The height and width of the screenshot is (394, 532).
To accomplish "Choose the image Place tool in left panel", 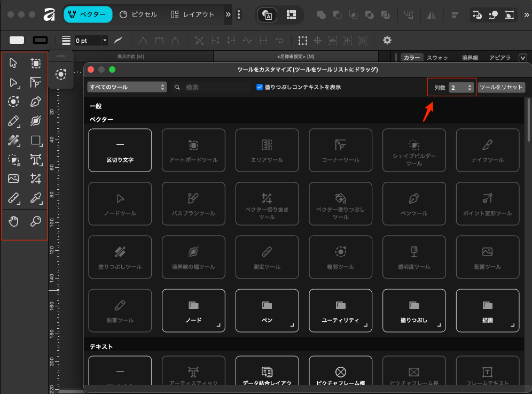I will tap(13, 179).
